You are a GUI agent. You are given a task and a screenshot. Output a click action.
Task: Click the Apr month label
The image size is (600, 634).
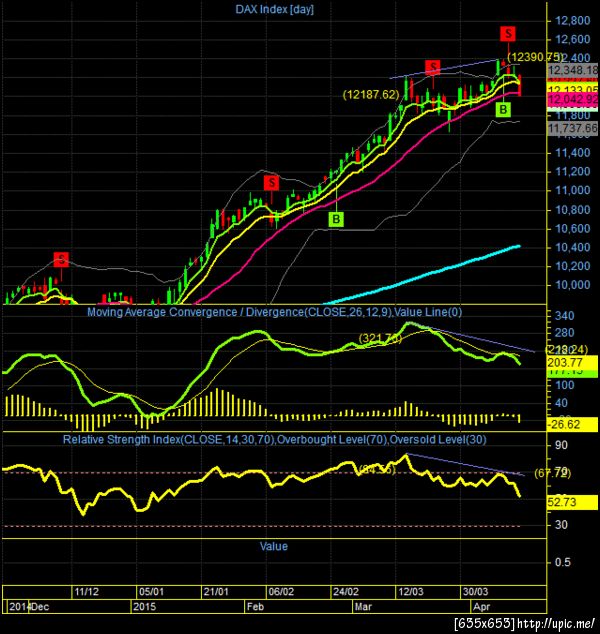[482, 607]
